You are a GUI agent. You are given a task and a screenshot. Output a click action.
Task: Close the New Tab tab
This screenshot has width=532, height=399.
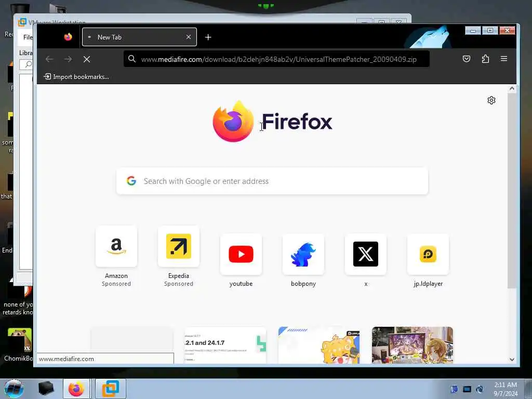point(189,37)
